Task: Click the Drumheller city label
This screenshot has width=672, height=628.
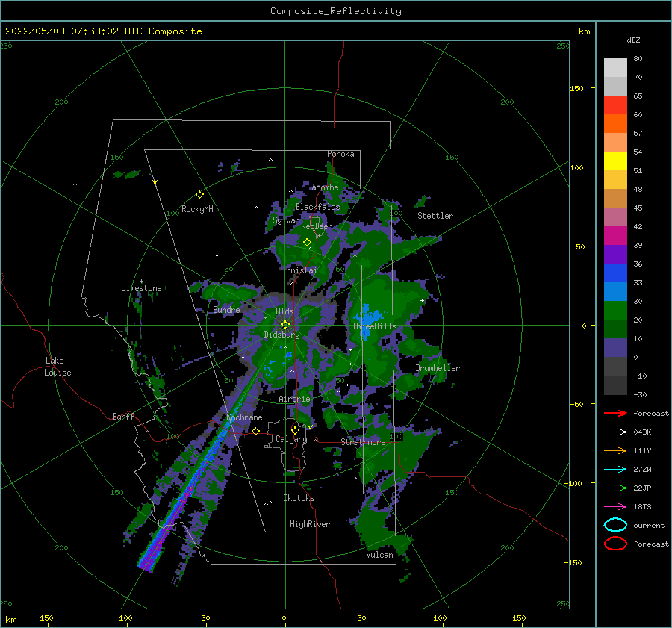Action: 438,368
